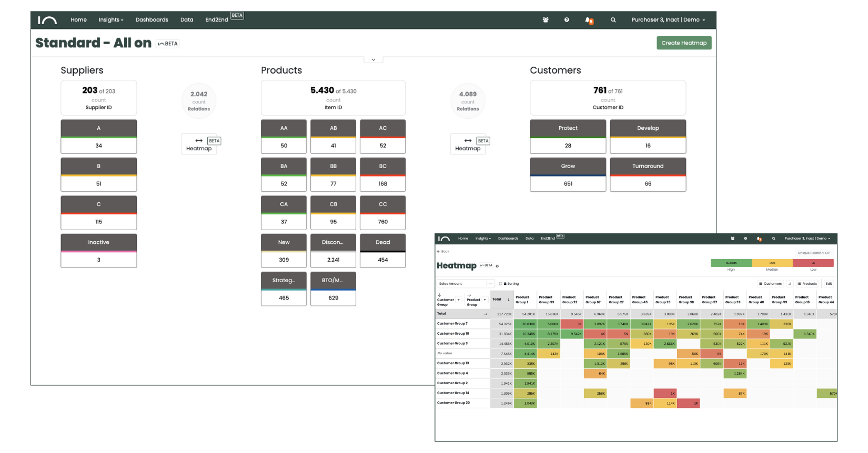The width and height of the screenshot is (868, 453).
Task: Select the Turnaround customer segment tile
Action: coord(648,167)
